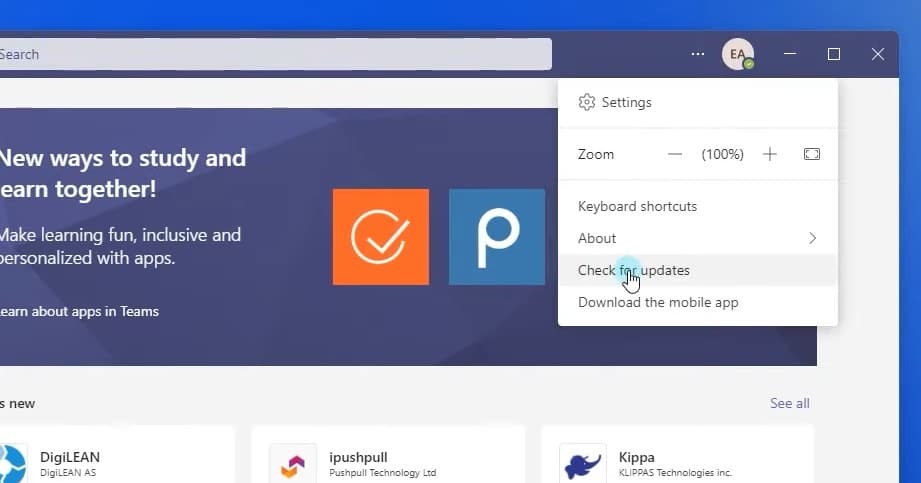Follow Learn about apps in Teams link
Viewport: 921px width, 483px height.
(79, 311)
